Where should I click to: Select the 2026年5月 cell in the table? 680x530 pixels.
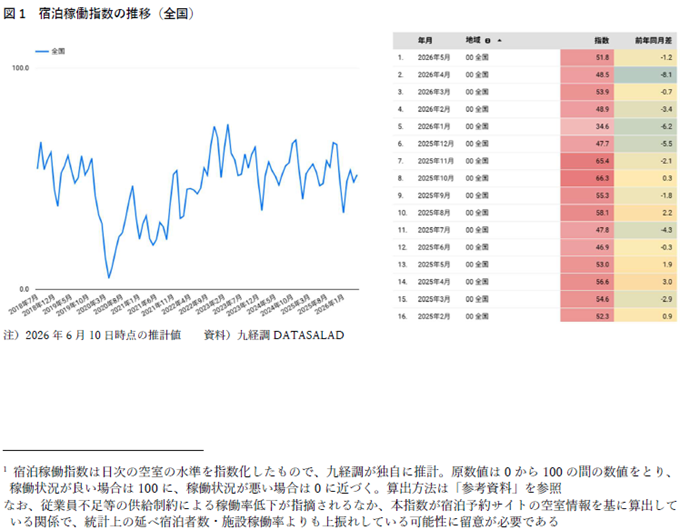pyautogui.click(x=434, y=57)
